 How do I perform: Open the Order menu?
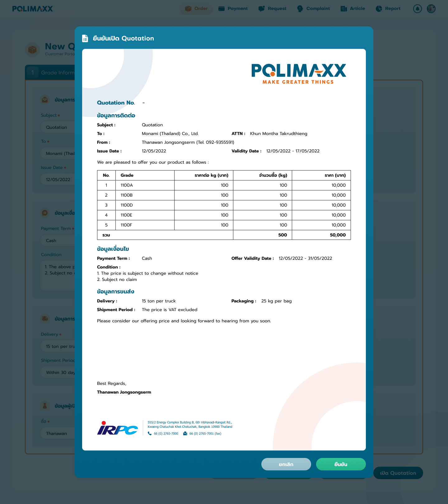coord(196,9)
